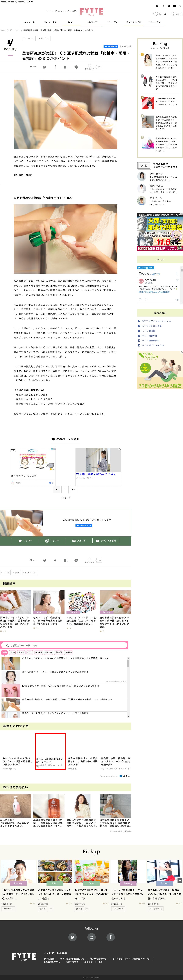Share via Hatena B! icon under article title
Image resolution: width=183 pixels, height=980 pixels.
pos(65,67)
